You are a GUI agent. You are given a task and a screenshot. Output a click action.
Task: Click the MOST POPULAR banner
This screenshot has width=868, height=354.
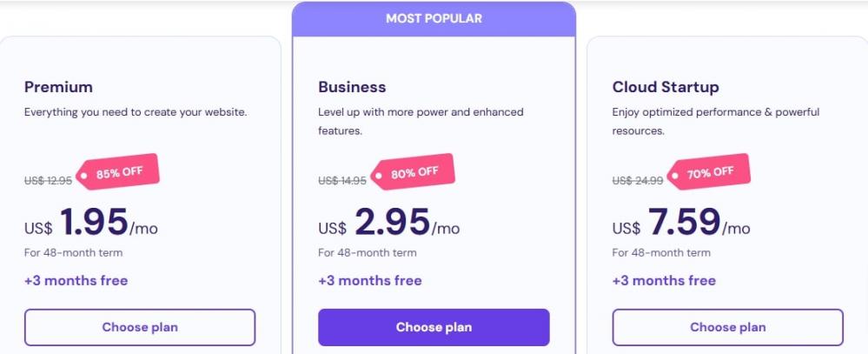pyautogui.click(x=434, y=18)
